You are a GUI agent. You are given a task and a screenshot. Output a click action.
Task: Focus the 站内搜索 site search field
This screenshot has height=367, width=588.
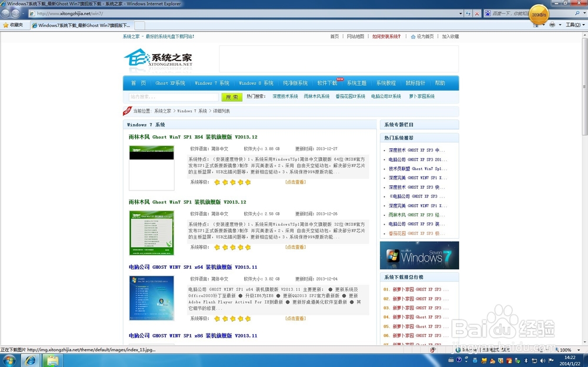[x=173, y=97]
